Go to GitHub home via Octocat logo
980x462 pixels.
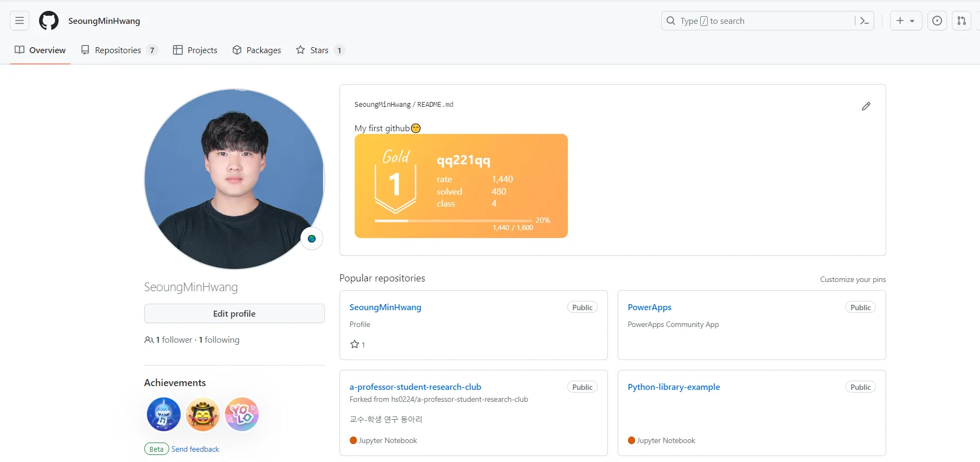[x=49, y=21]
